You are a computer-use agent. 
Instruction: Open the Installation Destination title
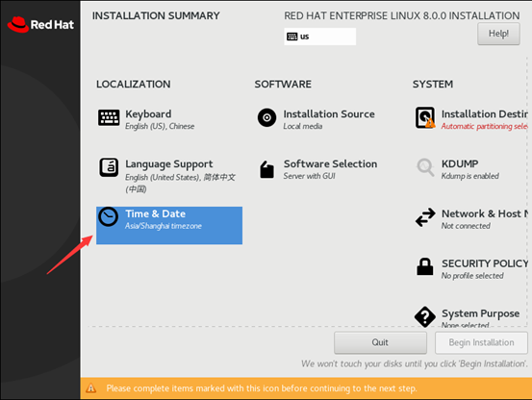[484, 114]
